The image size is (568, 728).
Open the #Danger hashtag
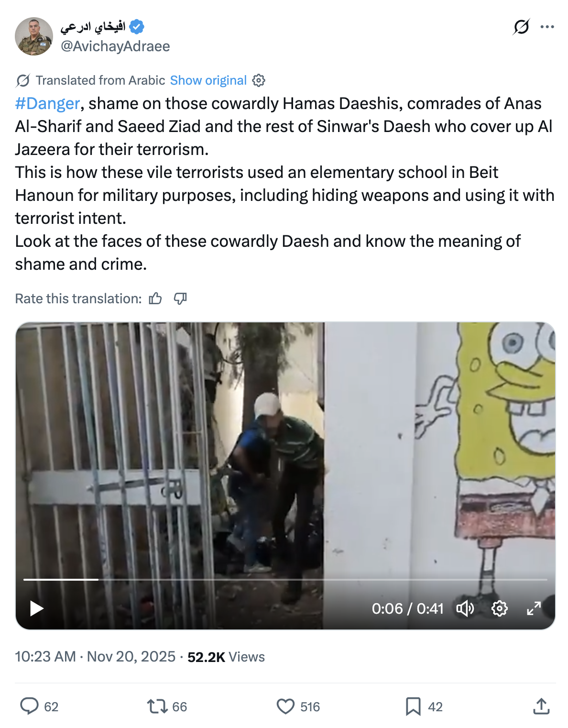click(47, 103)
